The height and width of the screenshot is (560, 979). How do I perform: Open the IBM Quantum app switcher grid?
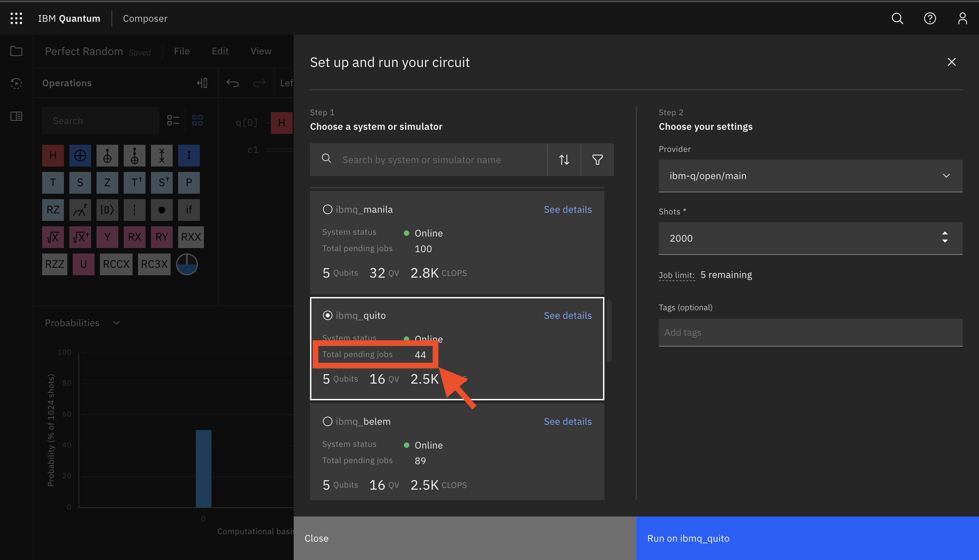tap(16, 18)
